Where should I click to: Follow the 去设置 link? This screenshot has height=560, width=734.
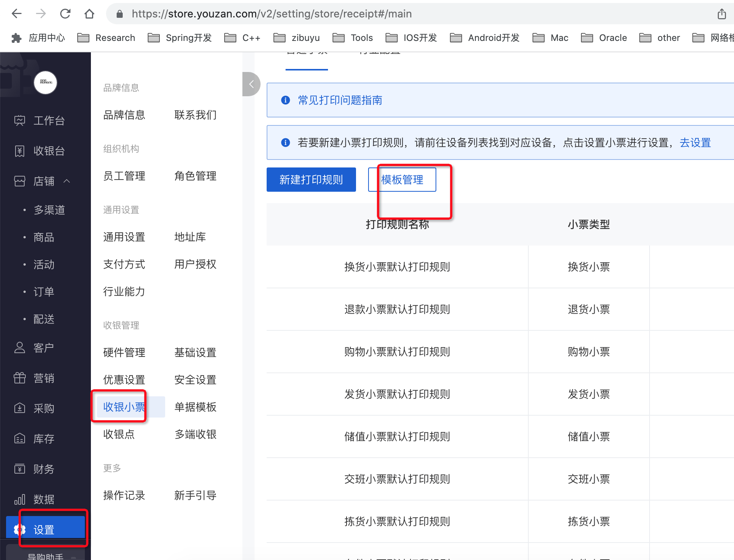coord(695,143)
